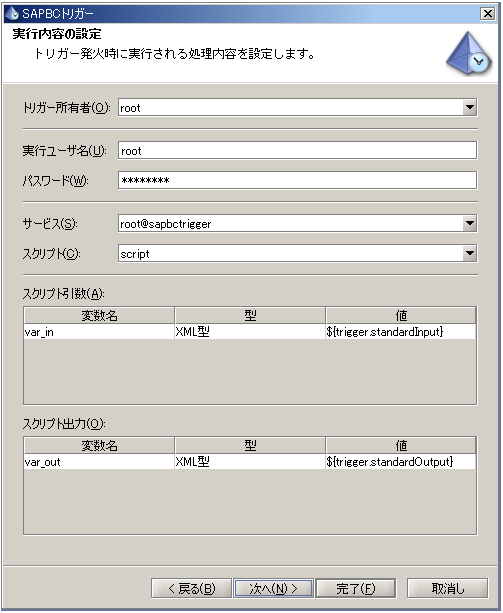Click the ${trigger.standardOutput} value cell
This screenshot has height=613, width=503.
401,462
